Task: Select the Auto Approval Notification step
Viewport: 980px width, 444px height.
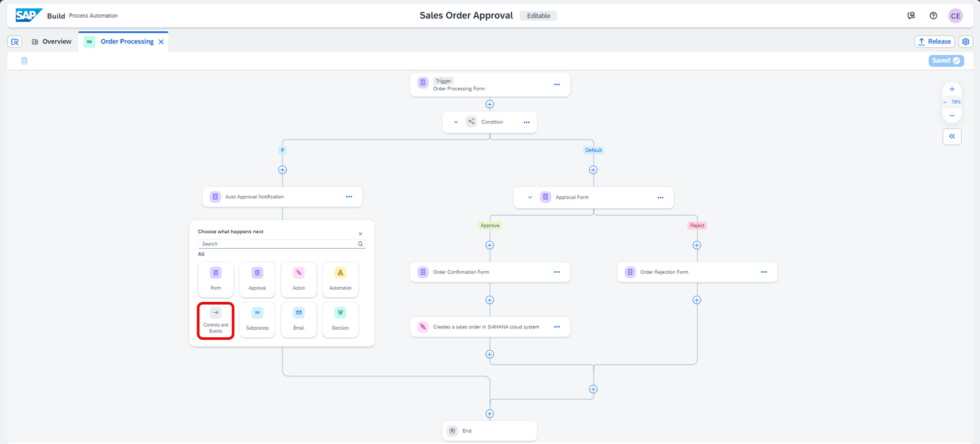Action: (282, 197)
